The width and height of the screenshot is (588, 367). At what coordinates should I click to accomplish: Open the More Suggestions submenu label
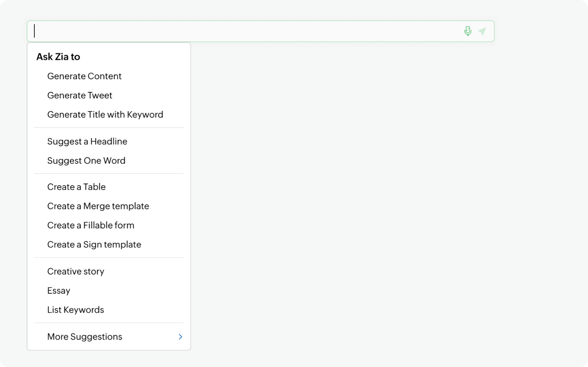(85, 336)
